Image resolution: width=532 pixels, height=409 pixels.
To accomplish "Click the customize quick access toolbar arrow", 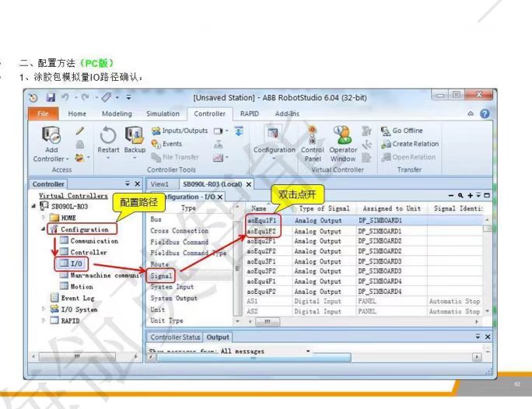I will 128,98.
